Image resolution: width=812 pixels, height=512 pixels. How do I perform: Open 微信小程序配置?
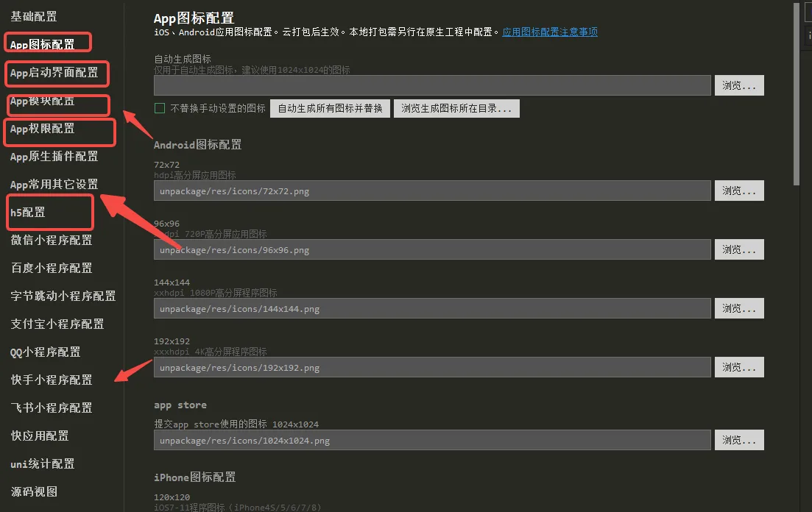point(52,241)
